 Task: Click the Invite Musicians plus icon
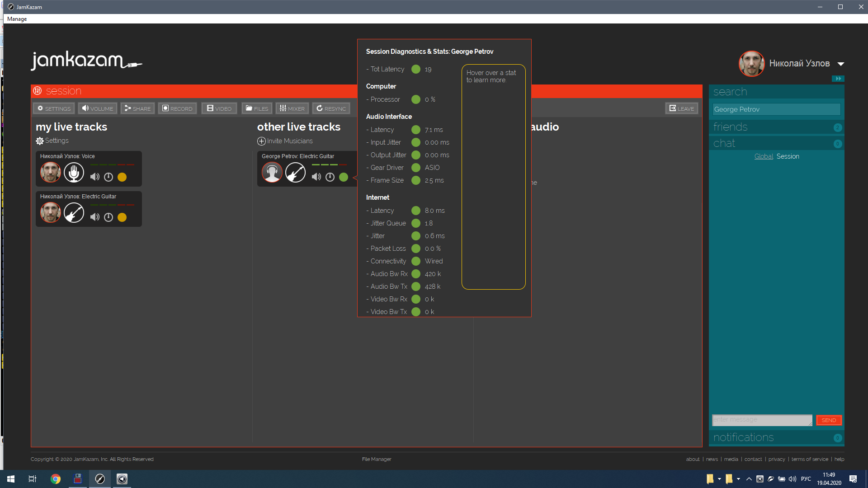tap(261, 141)
